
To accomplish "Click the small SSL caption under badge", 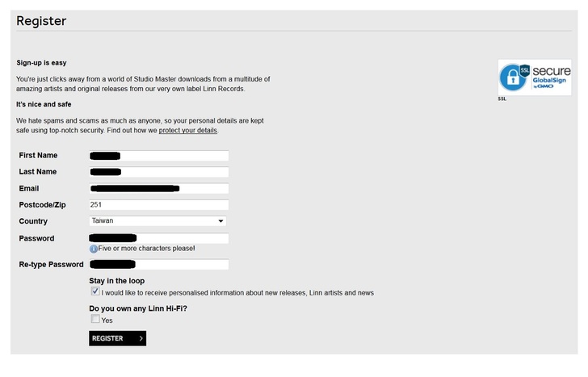I will 502,99.
